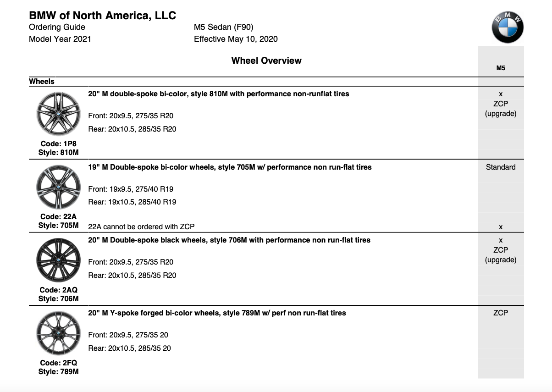Click the BMW roundel logo
Screen dimensions: 552x392
click(x=508, y=28)
